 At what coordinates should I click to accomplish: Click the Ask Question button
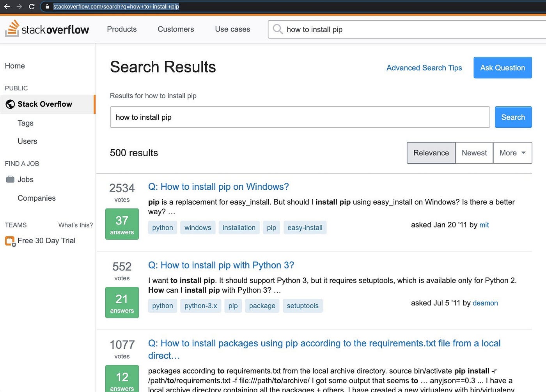[503, 68]
